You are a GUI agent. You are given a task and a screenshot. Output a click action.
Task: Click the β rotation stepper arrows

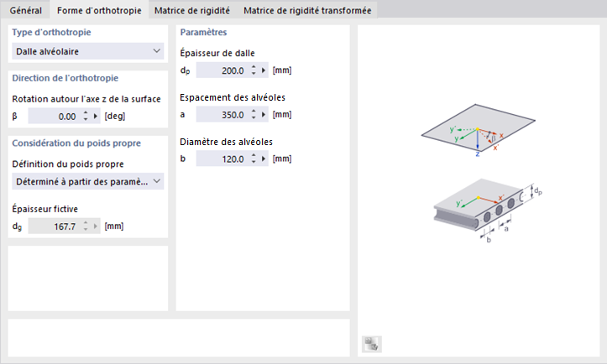86,116
